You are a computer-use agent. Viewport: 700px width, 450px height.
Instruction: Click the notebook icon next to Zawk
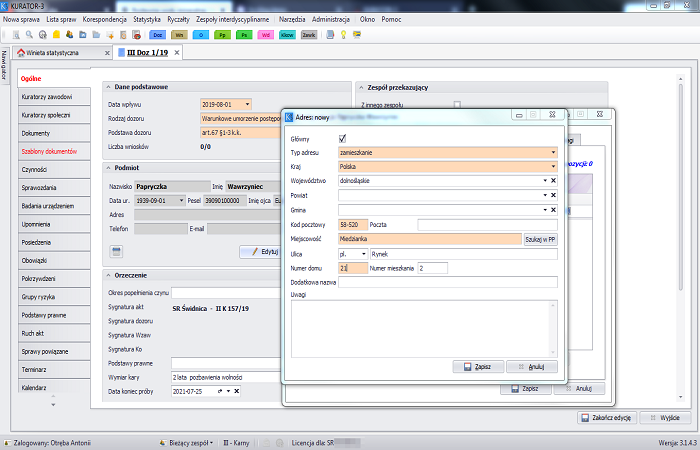click(330, 34)
